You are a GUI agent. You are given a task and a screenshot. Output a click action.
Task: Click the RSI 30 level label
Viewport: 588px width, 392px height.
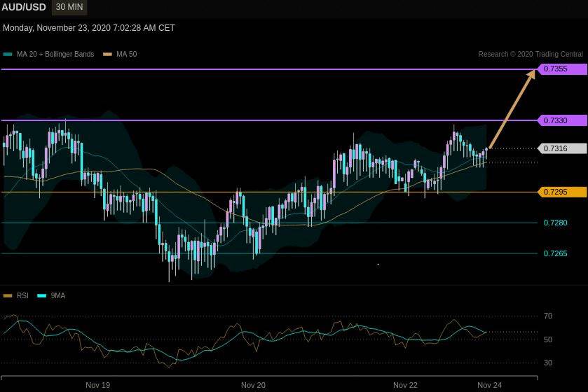[x=548, y=363]
